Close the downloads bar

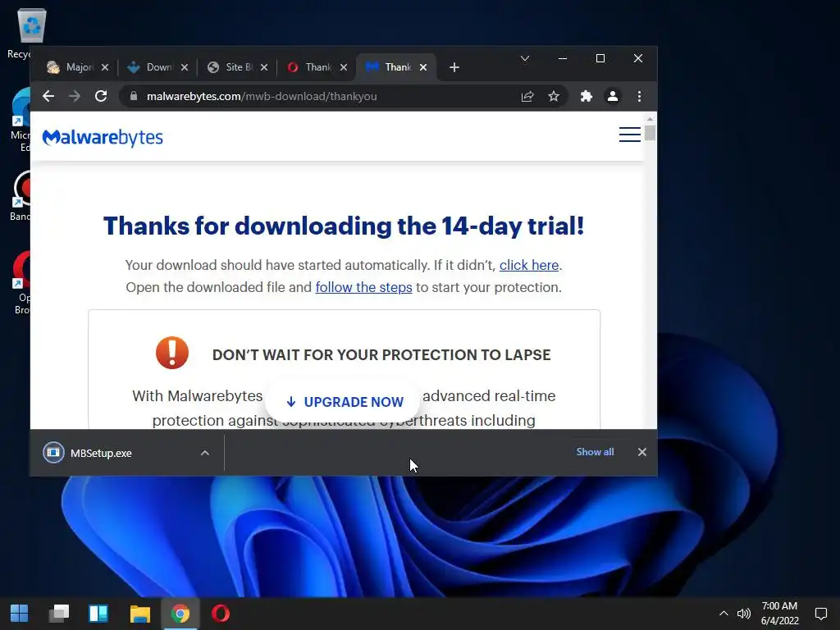[x=641, y=452]
